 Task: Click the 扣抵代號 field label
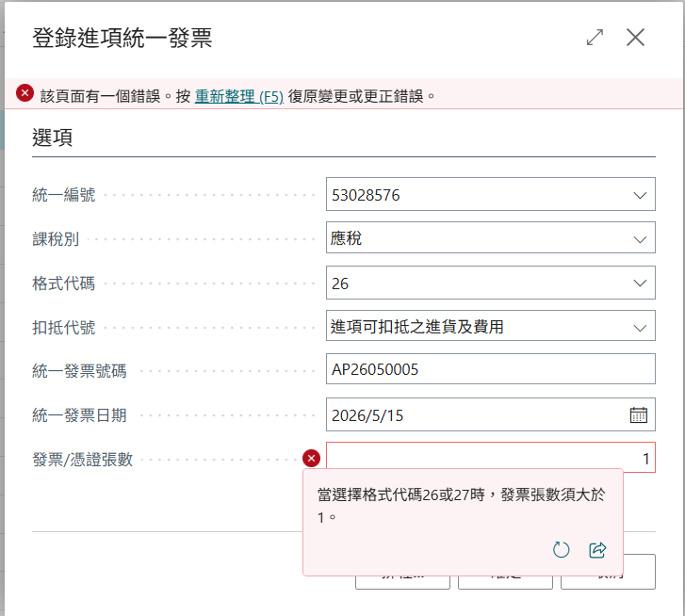click(x=64, y=328)
